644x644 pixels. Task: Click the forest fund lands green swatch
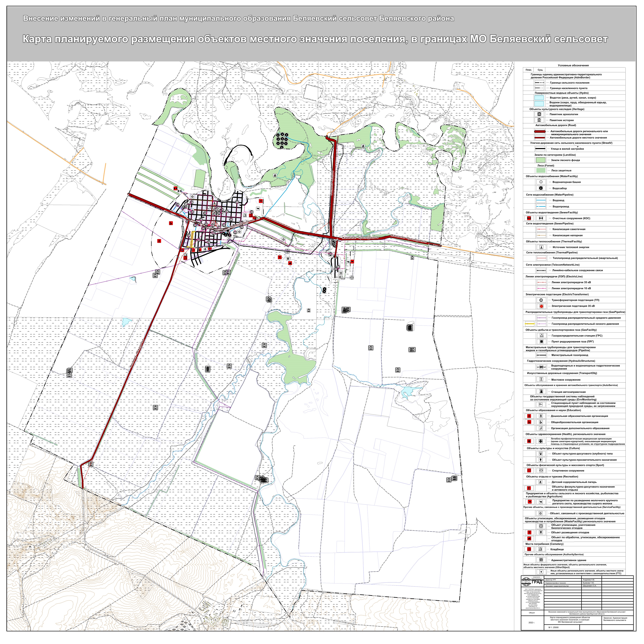(x=540, y=160)
